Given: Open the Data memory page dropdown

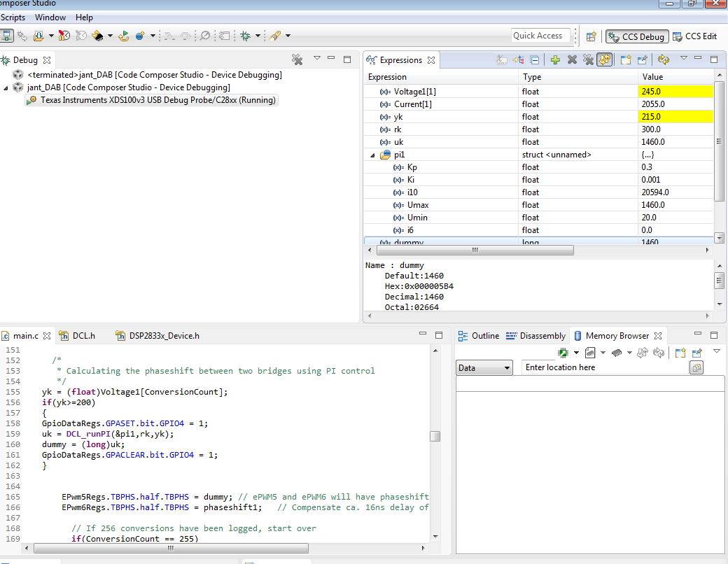Looking at the screenshot, I should click(484, 367).
